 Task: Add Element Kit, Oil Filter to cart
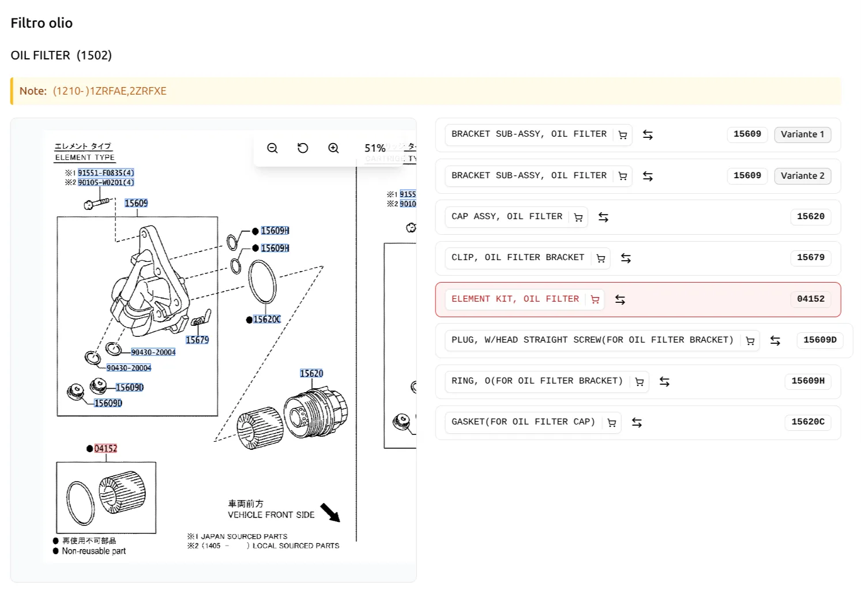pos(595,300)
